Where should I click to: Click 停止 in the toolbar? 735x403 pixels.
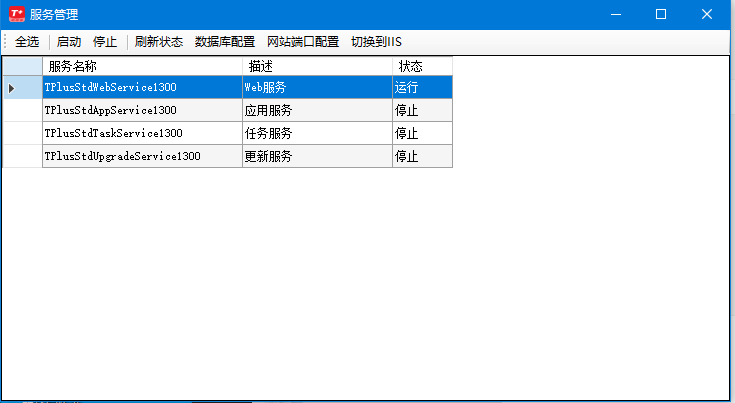pyautogui.click(x=105, y=42)
